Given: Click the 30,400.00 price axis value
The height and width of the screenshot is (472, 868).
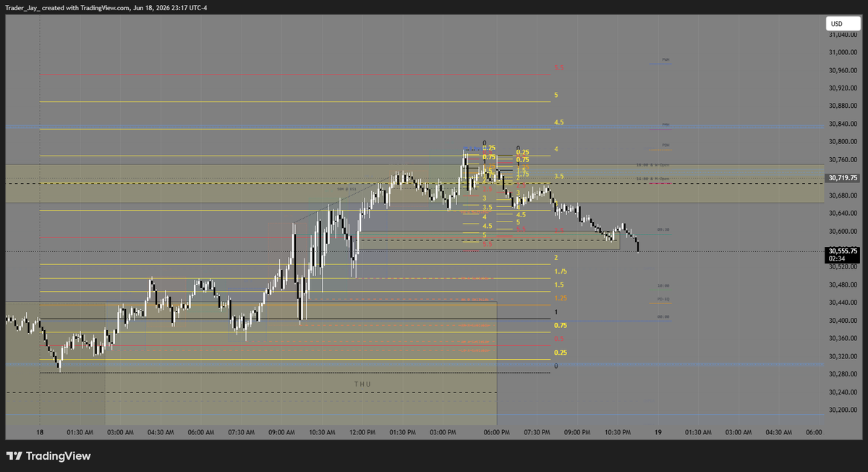Looking at the screenshot, I should 843,321.
